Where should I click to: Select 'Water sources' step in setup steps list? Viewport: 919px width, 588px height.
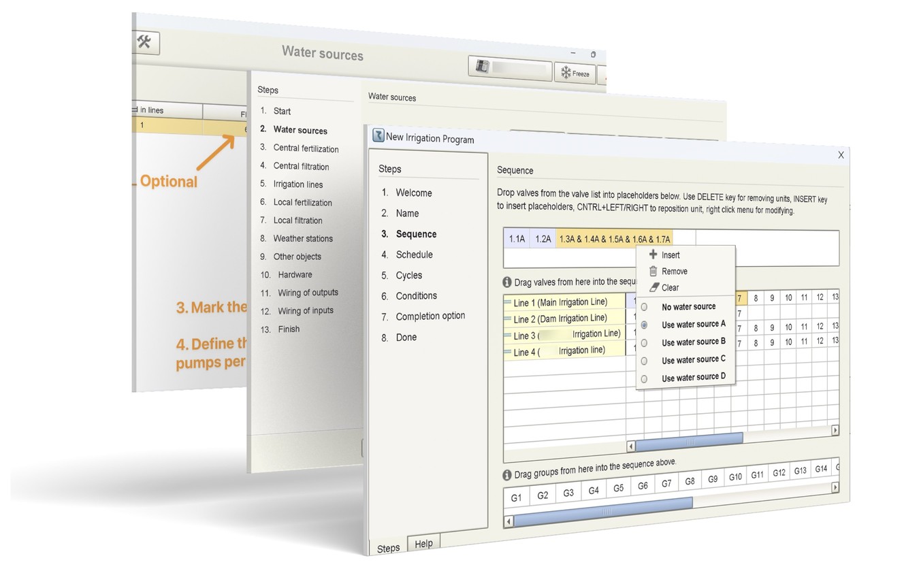[300, 130]
